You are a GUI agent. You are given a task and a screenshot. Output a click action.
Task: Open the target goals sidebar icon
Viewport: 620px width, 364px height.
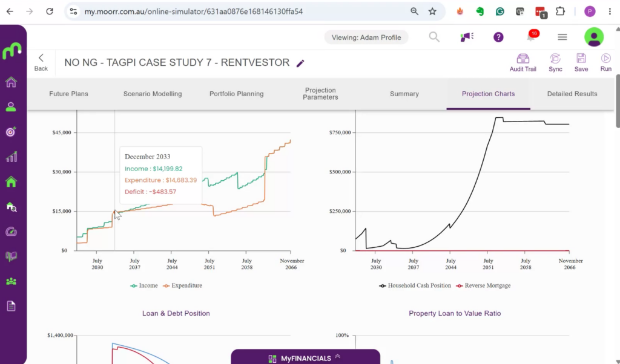point(11,131)
